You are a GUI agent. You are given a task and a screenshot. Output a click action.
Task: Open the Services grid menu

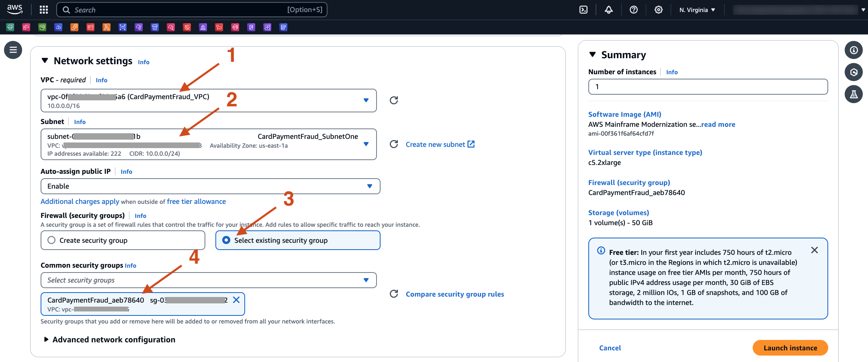(44, 10)
